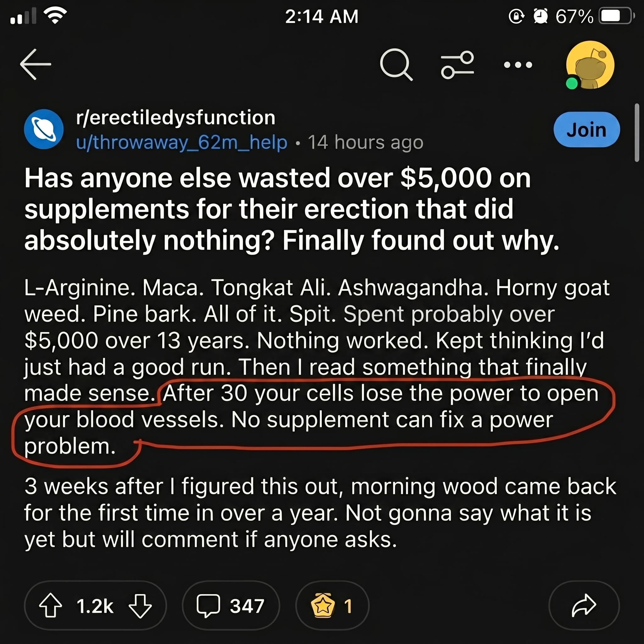Join the subreddit

(587, 129)
